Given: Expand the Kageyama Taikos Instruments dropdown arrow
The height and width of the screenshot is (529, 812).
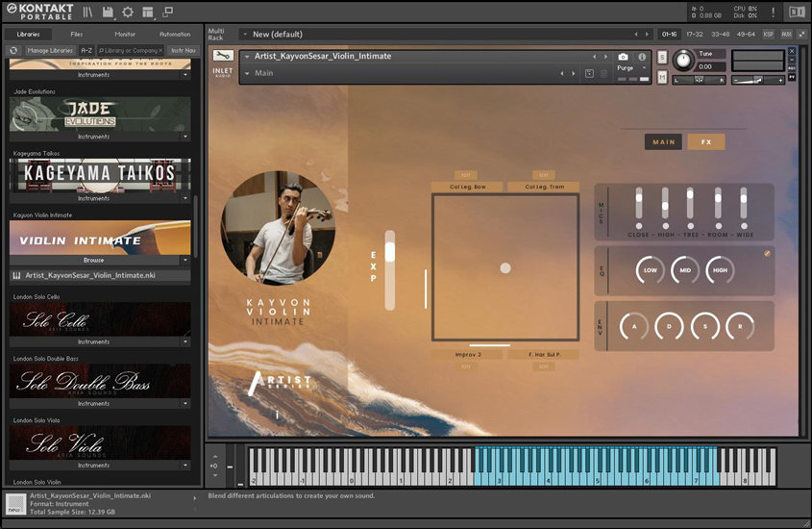Looking at the screenshot, I should [x=185, y=198].
